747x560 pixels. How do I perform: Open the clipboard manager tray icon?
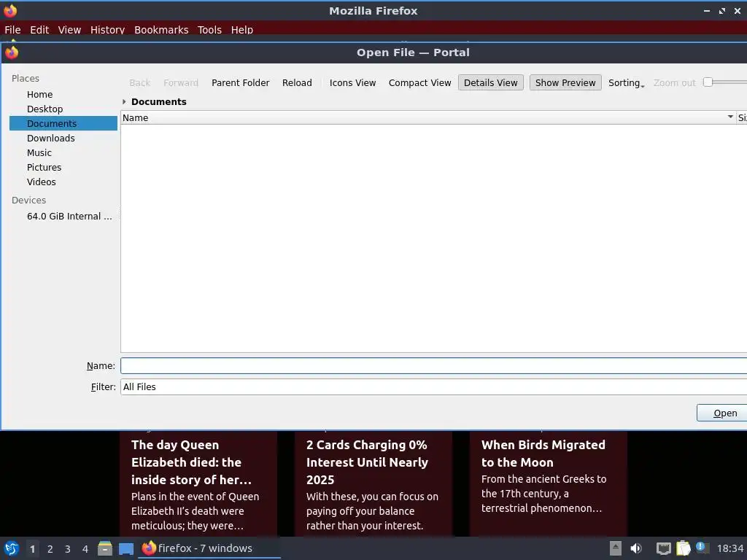[683, 548]
